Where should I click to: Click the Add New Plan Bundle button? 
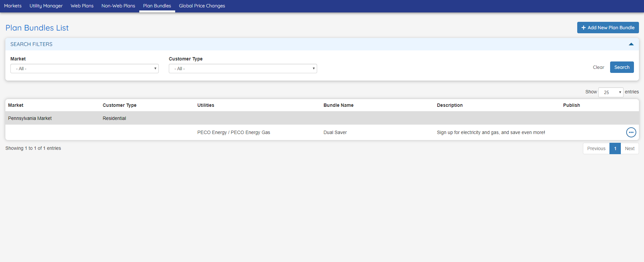coord(608,28)
